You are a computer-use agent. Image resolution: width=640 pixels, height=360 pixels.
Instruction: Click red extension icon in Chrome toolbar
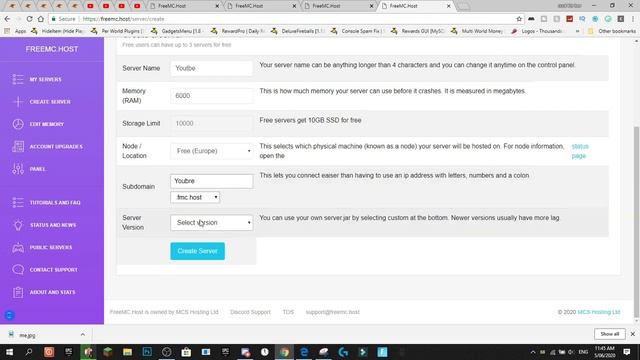[569, 19]
